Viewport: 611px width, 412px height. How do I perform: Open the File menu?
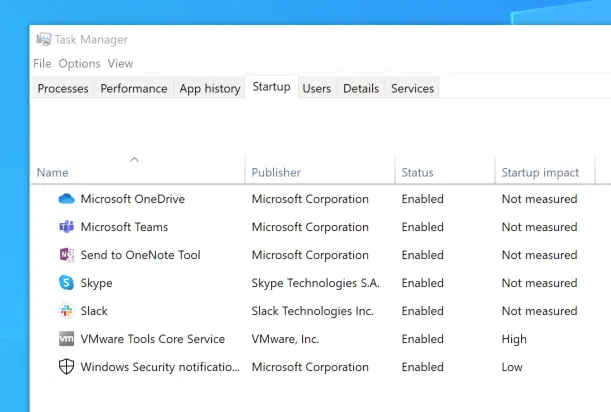point(42,63)
